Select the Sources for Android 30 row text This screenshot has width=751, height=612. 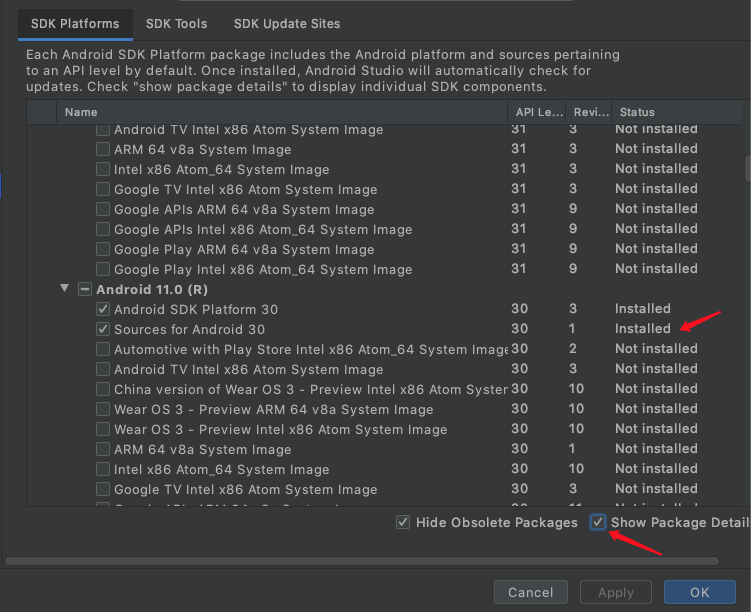tap(189, 329)
